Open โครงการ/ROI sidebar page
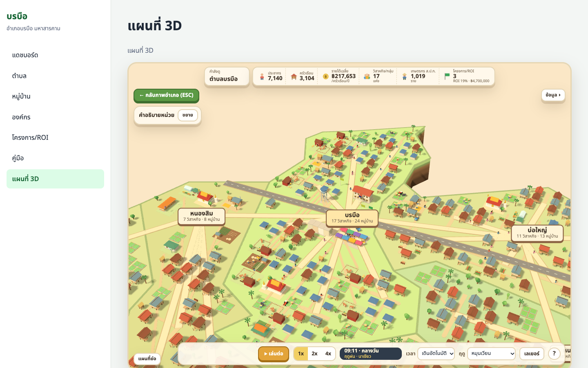 point(56,137)
